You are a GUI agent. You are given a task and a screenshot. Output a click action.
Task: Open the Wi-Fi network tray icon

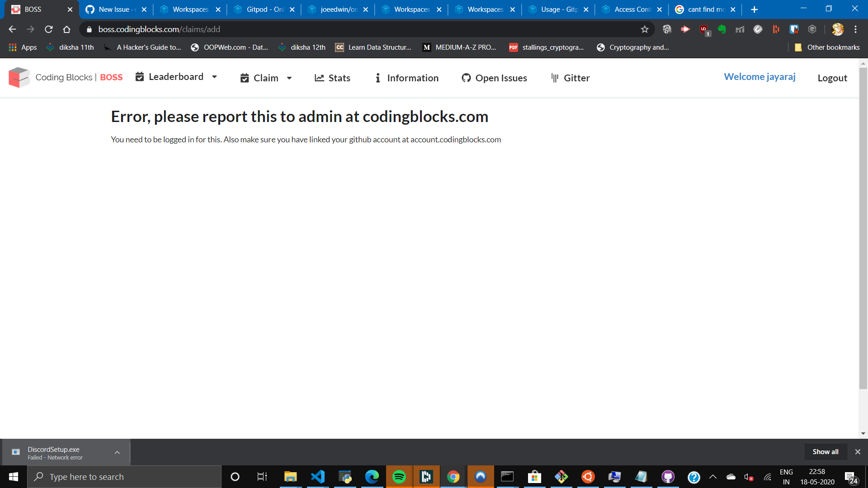tap(768, 477)
